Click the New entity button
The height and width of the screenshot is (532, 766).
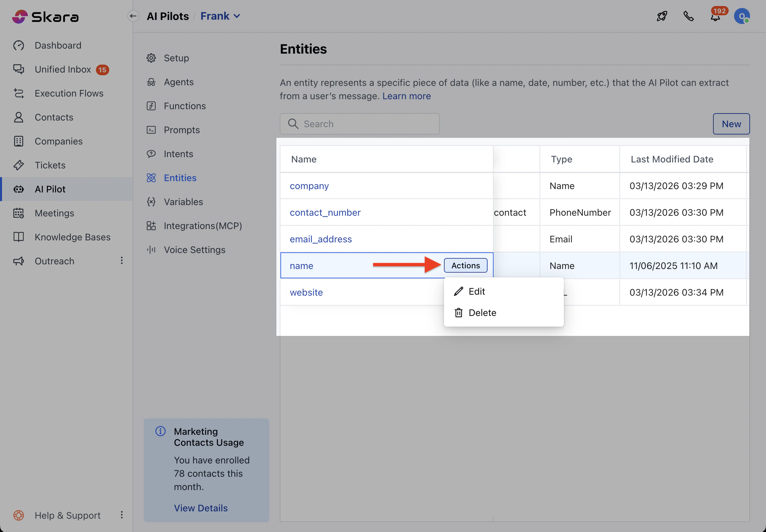click(x=731, y=124)
